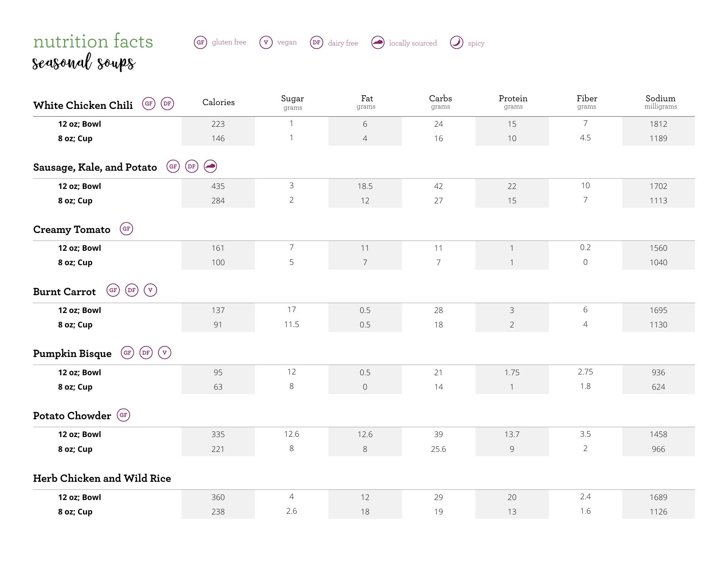The image size is (728, 563).
Task: Click the locally sourced icon beside Sausage, Kale, and Potato
Action: click(210, 166)
